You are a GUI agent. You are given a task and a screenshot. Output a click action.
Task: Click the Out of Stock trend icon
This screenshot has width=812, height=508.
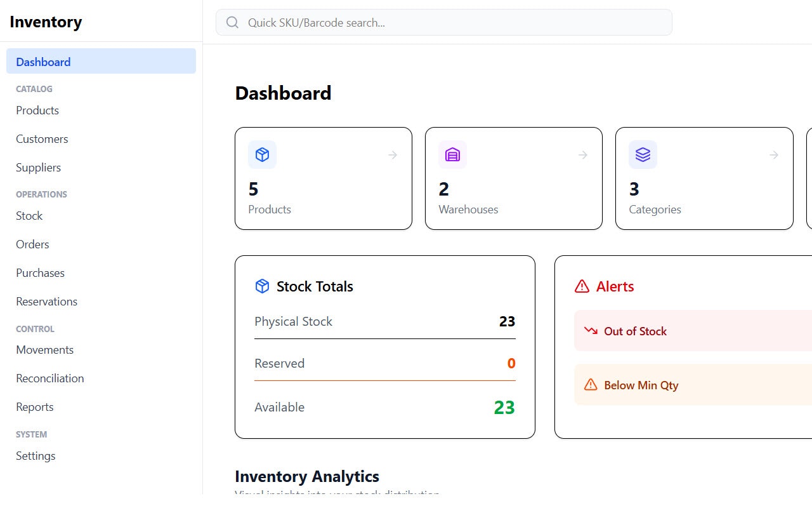[x=591, y=331]
